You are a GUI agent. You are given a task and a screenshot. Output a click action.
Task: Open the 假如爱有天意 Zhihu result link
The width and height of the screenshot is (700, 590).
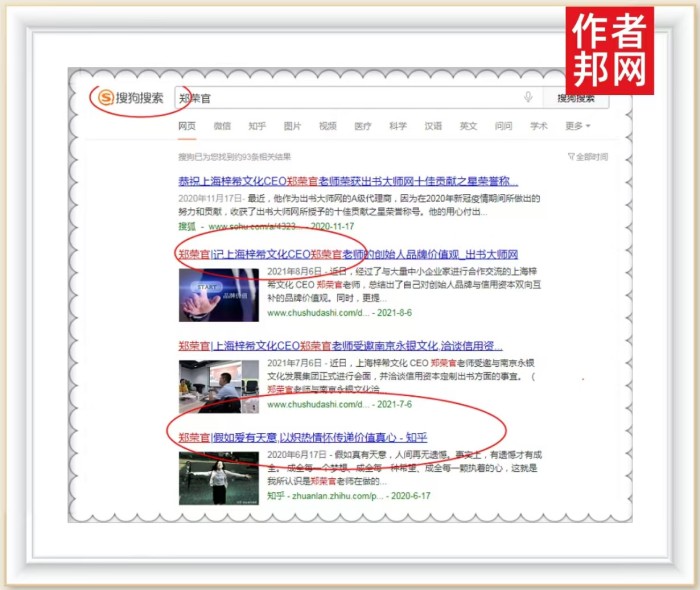(x=316, y=437)
